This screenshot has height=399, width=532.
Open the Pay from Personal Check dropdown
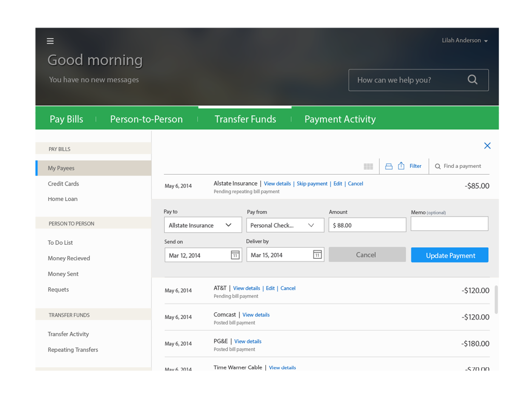click(x=285, y=225)
